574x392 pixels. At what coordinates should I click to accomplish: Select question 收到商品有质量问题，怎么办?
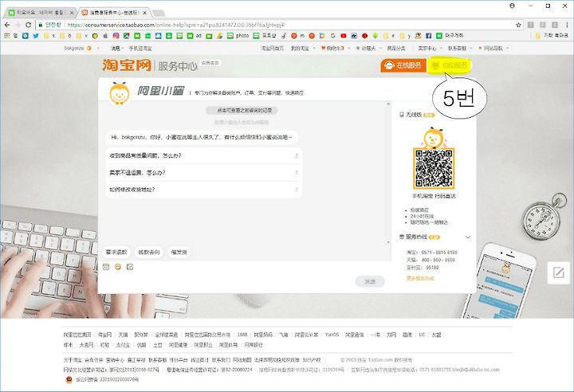tap(203, 155)
